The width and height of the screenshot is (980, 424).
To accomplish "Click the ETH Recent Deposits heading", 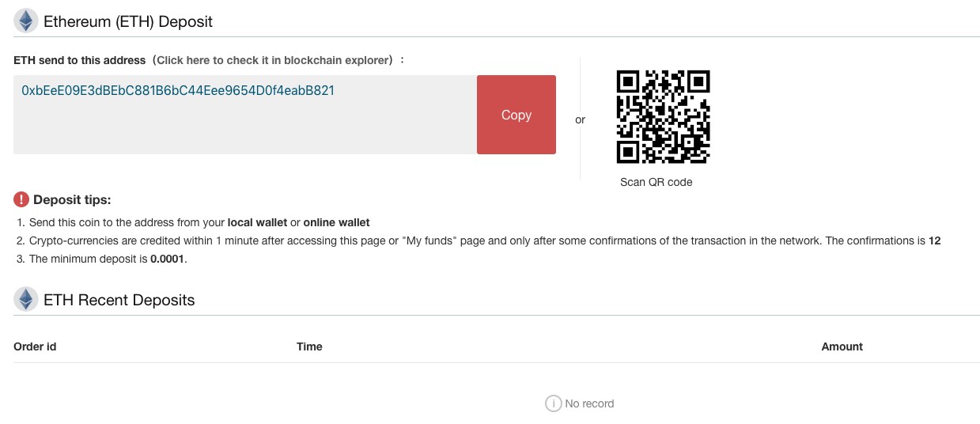I will pos(119,300).
